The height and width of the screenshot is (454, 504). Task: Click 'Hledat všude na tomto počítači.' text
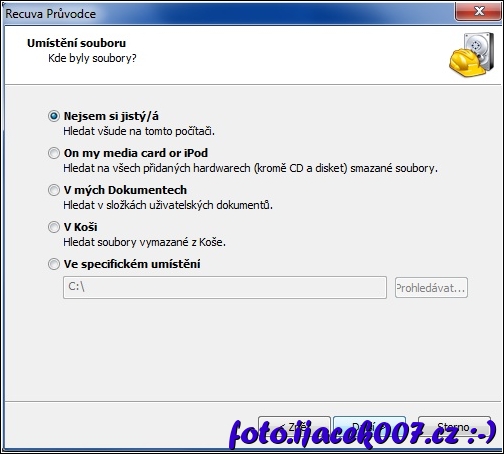pos(139,131)
